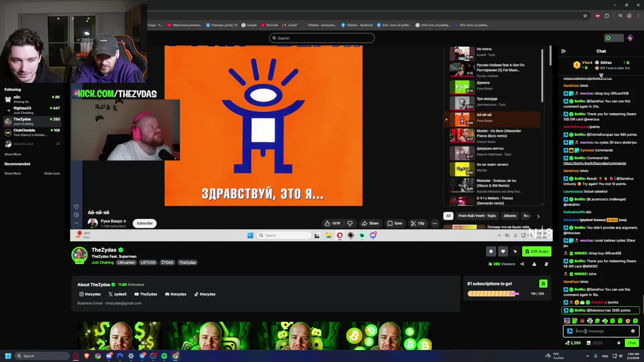Click the ENG language indicator in system tray
This screenshot has height=362, width=644.
coord(605,356)
